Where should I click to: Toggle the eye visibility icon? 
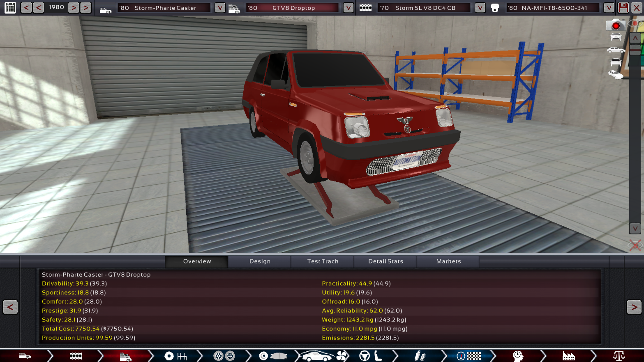click(x=635, y=24)
